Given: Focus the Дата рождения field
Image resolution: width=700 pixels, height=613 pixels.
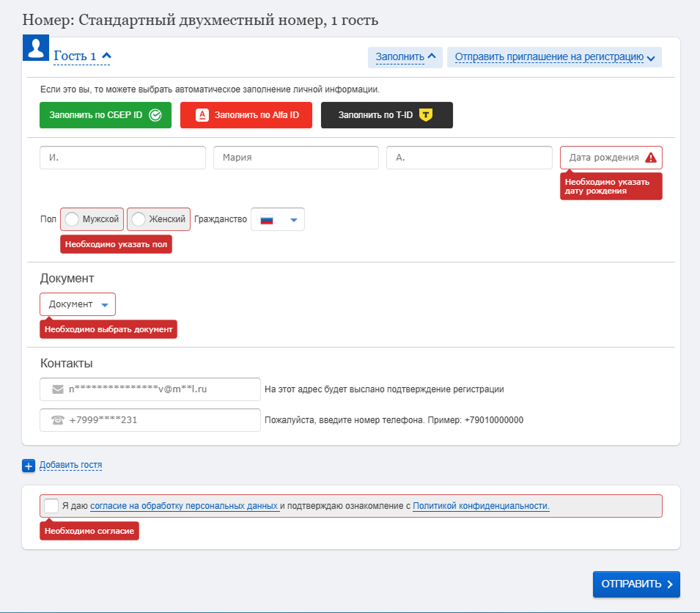Looking at the screenshot, I should point(611,158).
